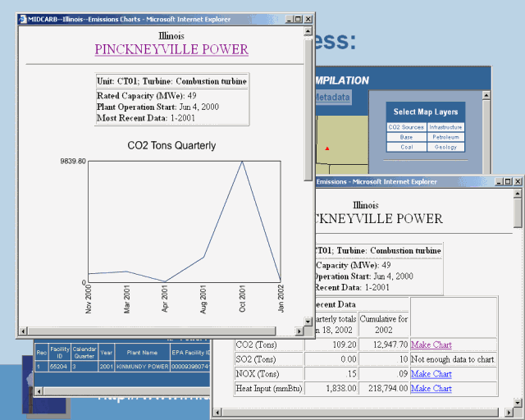Toggle the CO2 Sources map layer

[406, 127]
